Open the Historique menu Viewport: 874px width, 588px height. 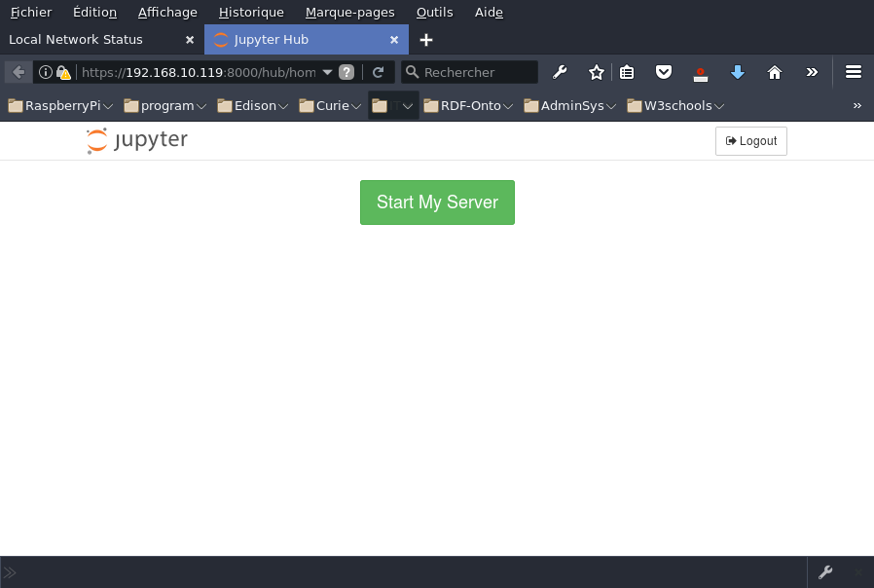click(251, 13)
